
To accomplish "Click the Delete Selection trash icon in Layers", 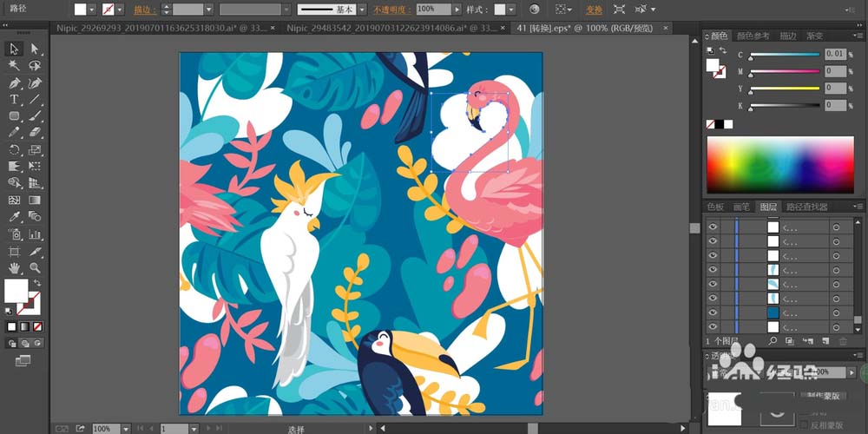I will (x=843, y=341).
